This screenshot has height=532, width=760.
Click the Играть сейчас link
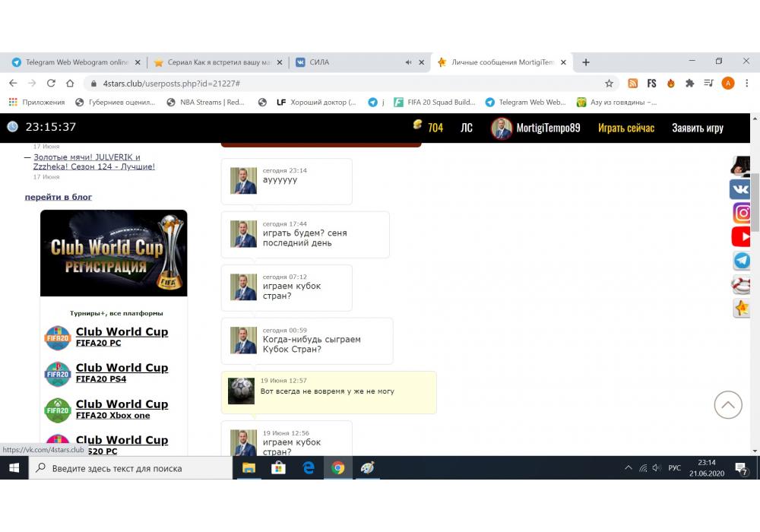point(625,128)
